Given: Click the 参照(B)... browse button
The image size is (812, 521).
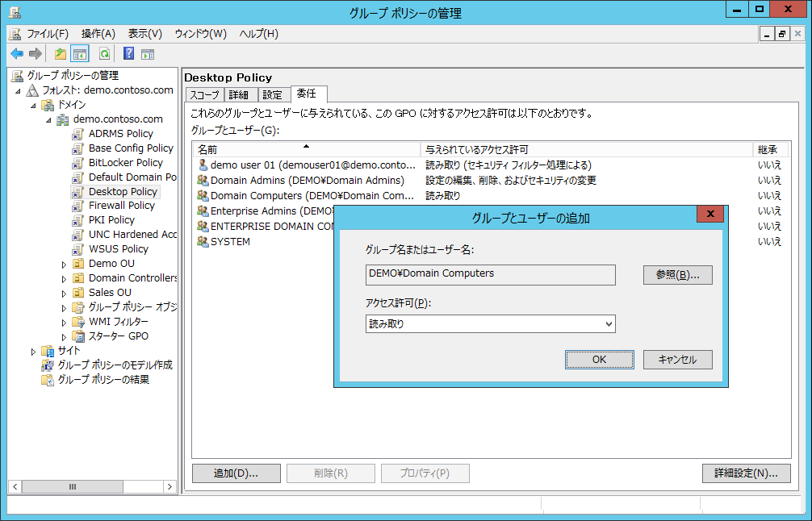Looking at the screenshot, I should 677,275.
